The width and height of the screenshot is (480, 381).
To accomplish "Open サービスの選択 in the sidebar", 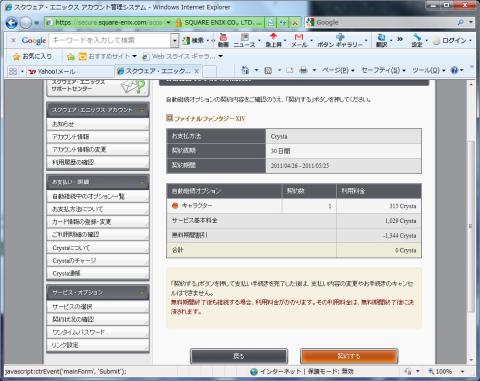I will (98, 307).
